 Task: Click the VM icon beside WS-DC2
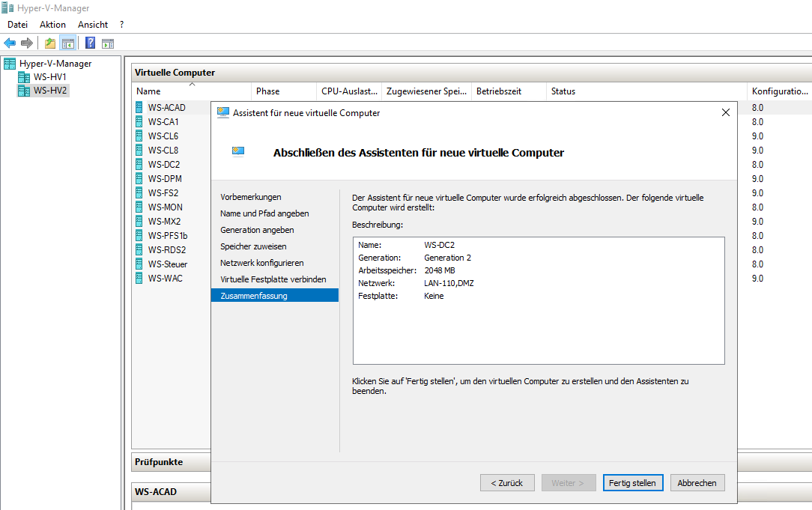(x=139, y=164)
